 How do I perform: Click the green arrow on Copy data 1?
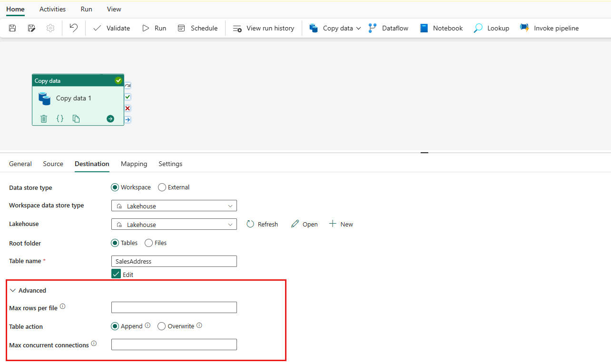click(110, 119)
